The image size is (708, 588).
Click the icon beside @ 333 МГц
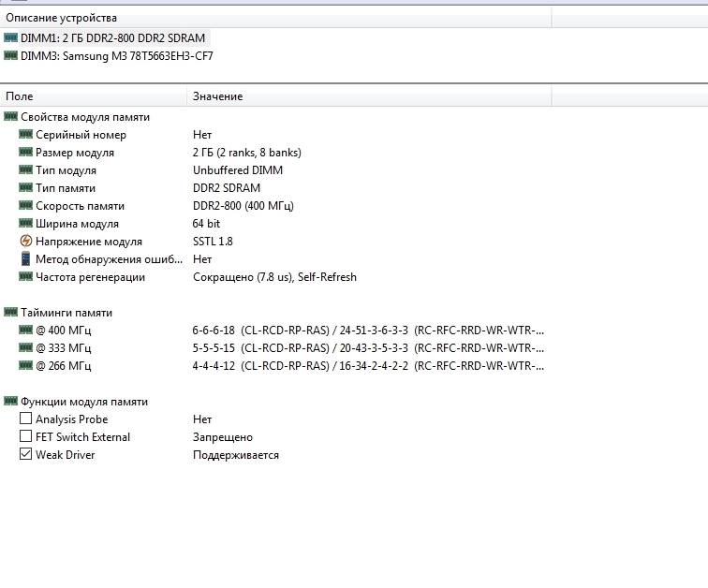coord(25,347)
